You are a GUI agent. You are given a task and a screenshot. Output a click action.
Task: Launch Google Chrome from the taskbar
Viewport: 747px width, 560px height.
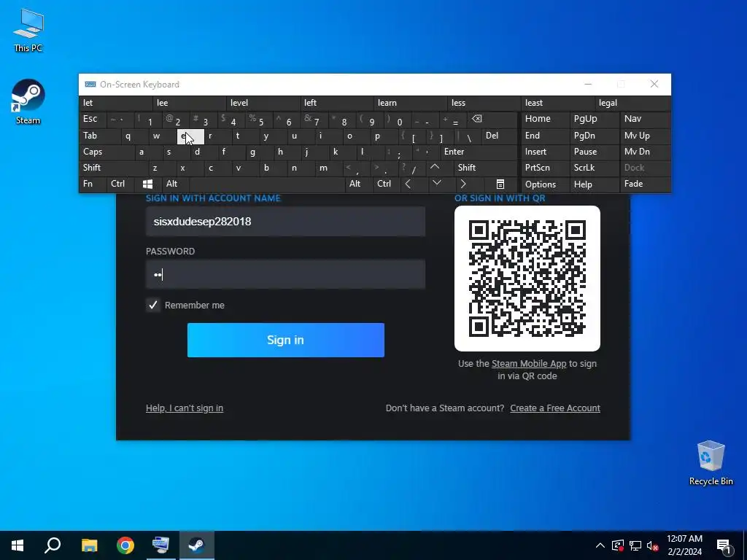pos(125,545)
